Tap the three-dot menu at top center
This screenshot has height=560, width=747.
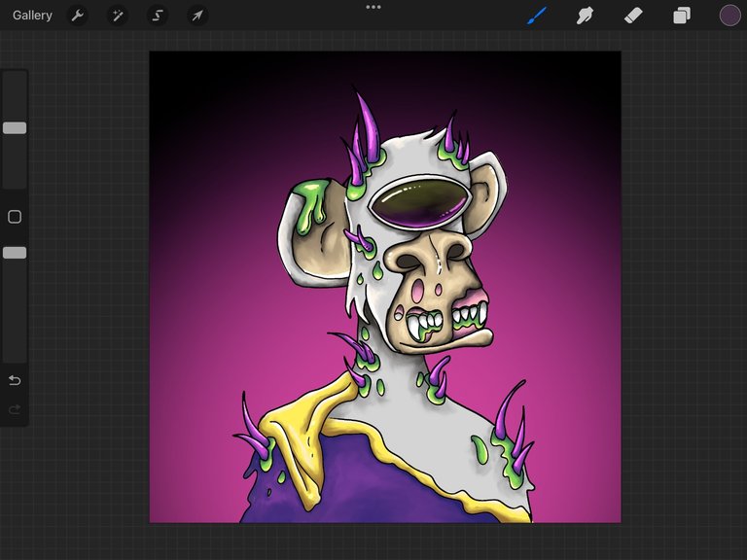[373, 7]
